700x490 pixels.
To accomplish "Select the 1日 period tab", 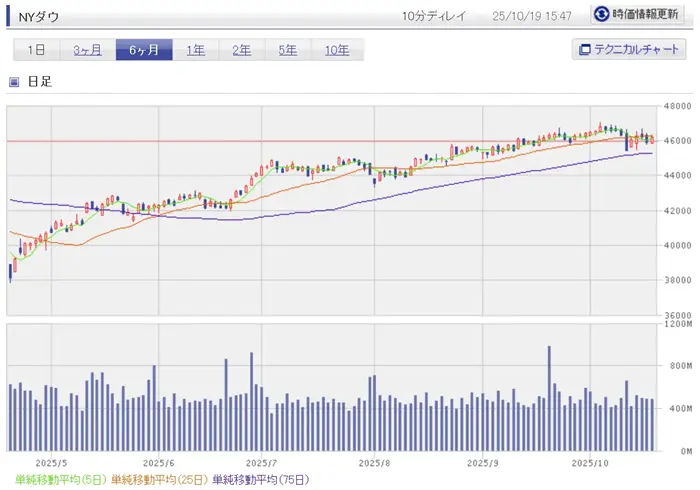I will (x=36, y=50).
